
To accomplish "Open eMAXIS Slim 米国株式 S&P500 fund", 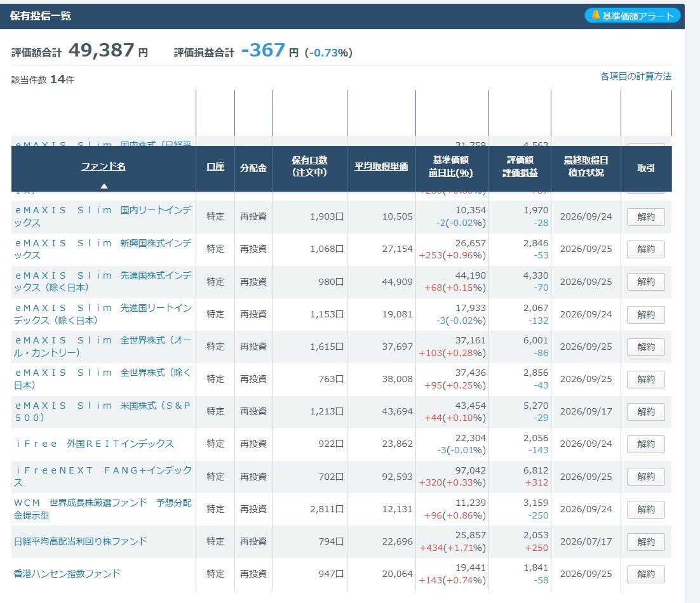I will click(103, 411).
